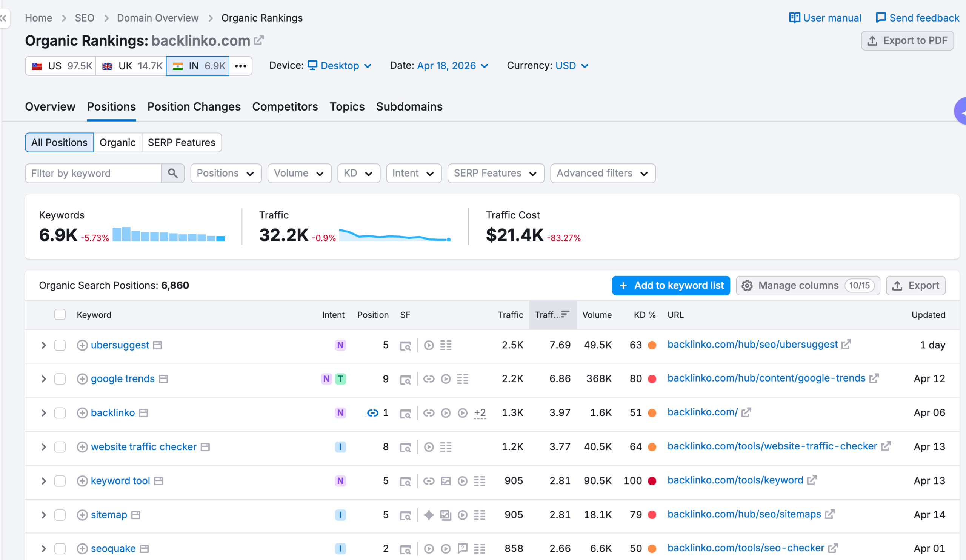
Task: Check the checkbox next to backlinko keyword
Action: [x=60, y=413]
